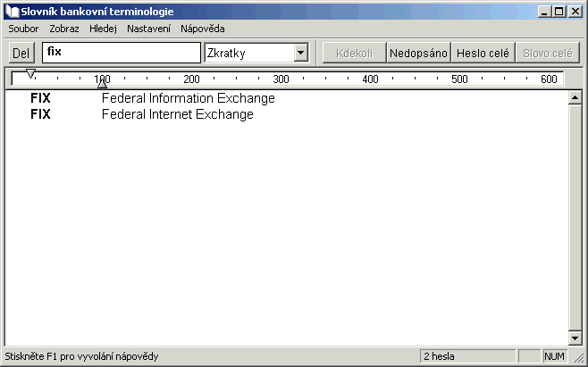Select the Federal Internet Exchange entry
This screenshot has height=367, width=588.
177,114
